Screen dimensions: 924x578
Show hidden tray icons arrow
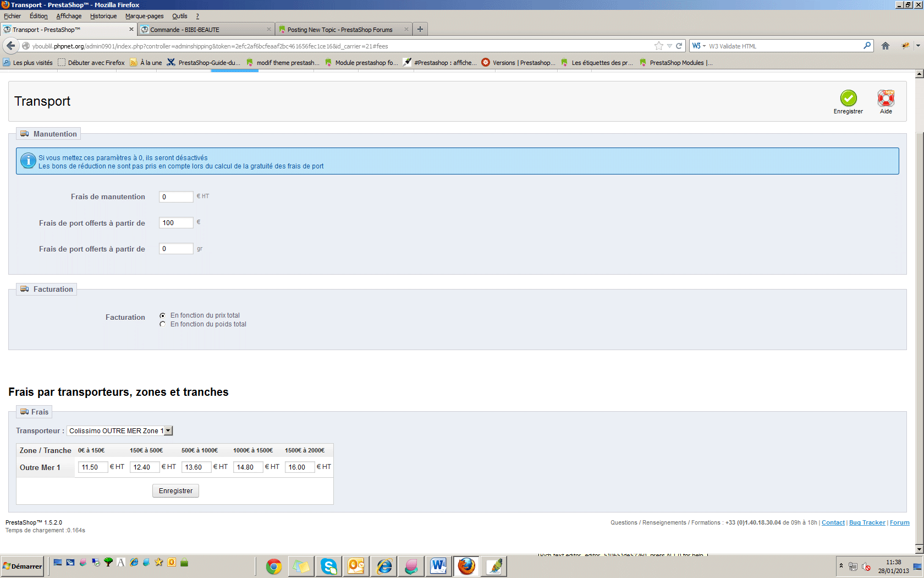(x=841, y=566)
